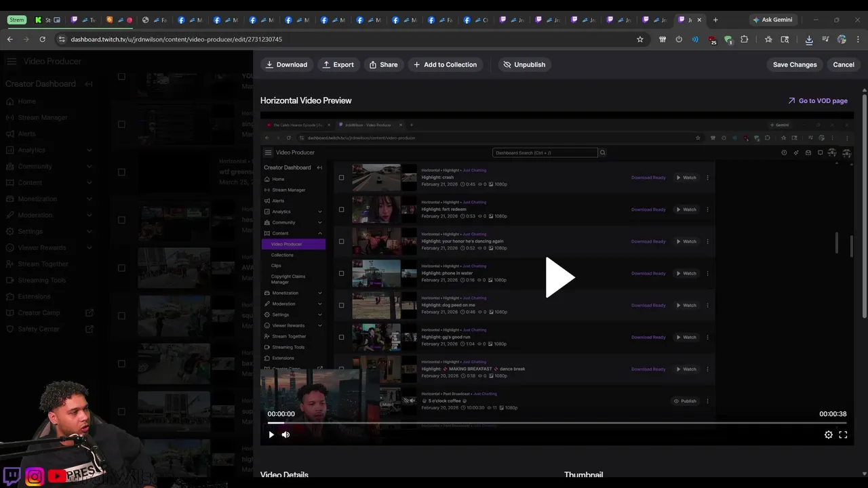The height and width of the screenshot is (488, 868).
Task: Click the Home icon in the dimmed sidebar
Action: [x=9, y=101]
